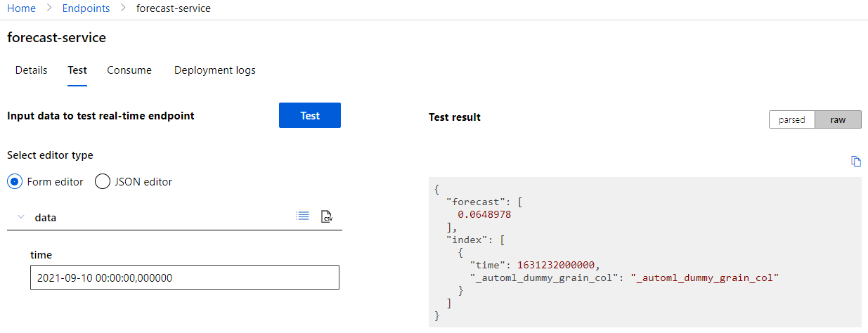Viewport: 868px width, 333px height.
Task: Click "Input data to test real-time endpoint" text
Action: pyautogui.click(x=101, y=116)
